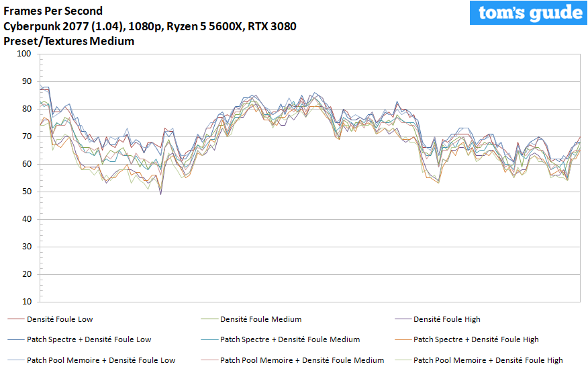
Task: Click 'Patch Spectre + Densité Foule Low' legend label
Action: pos(89,339)
